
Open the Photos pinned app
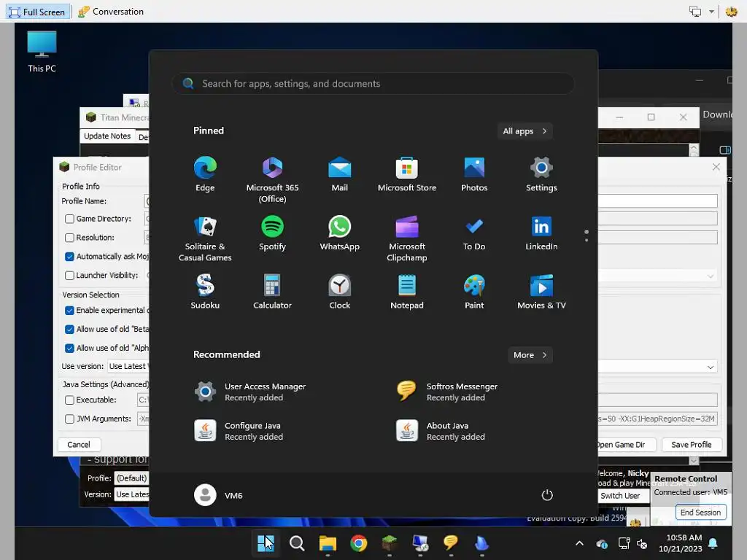pyautogui.click(x=474, y=174)
